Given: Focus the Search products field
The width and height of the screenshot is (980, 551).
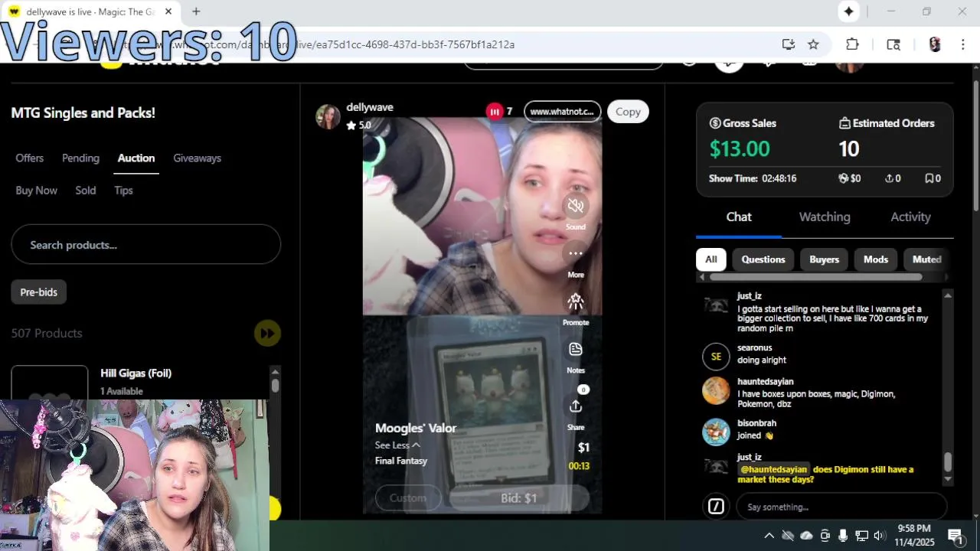Looking at the screenshot, I should click(x=145, y=245).
